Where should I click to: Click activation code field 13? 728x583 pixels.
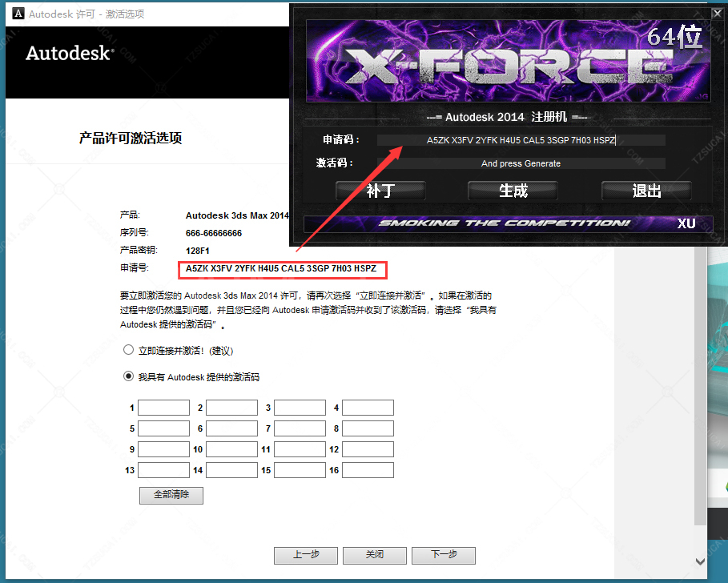164,470
